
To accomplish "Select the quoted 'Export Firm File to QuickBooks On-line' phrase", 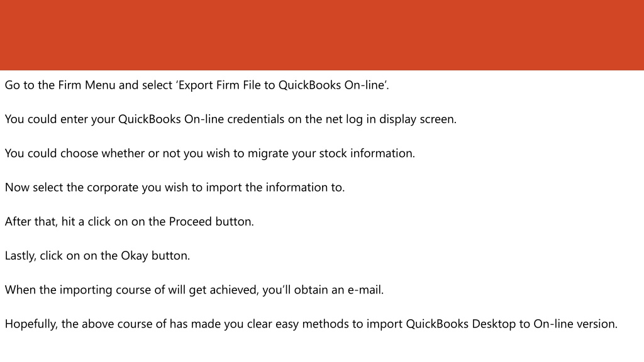I will [282, 85].
